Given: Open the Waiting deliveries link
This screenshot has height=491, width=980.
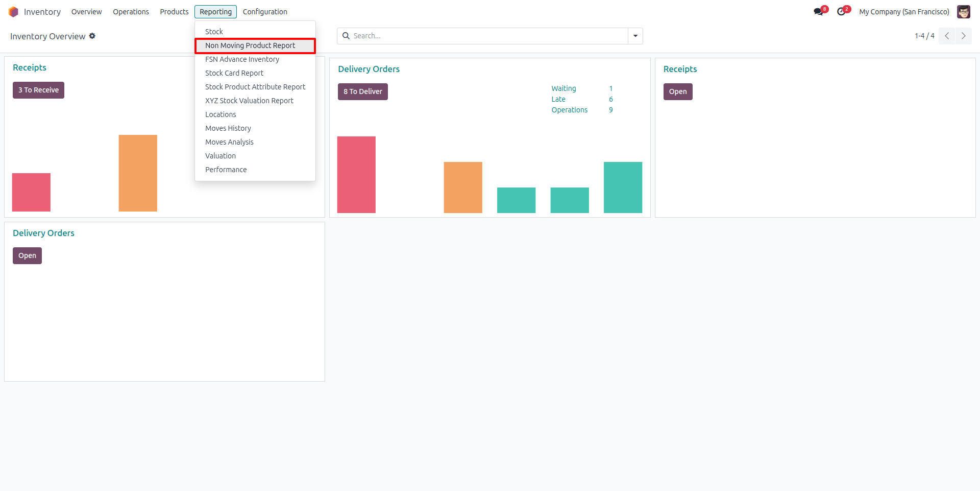Looking at the screenshot, I should pos(563,88).
